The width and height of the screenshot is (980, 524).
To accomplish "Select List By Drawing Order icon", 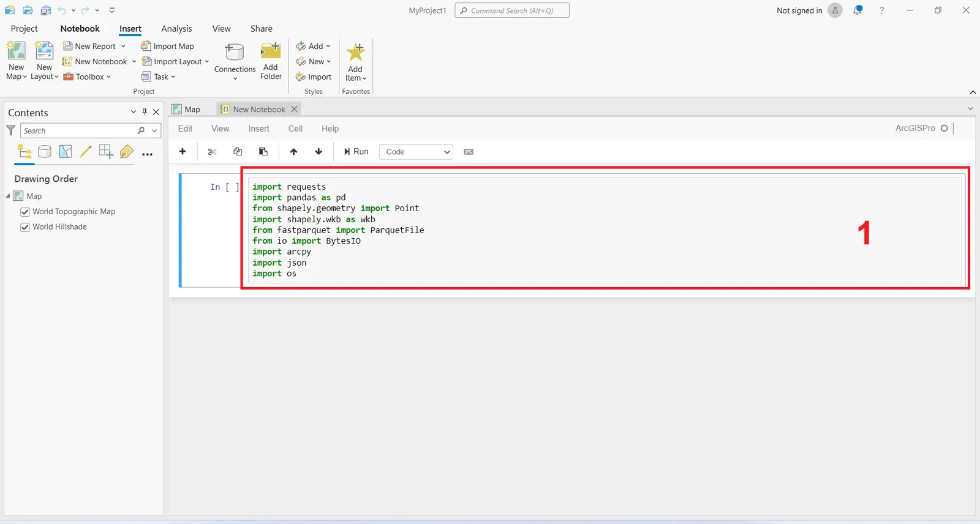I will click(24, 151).
